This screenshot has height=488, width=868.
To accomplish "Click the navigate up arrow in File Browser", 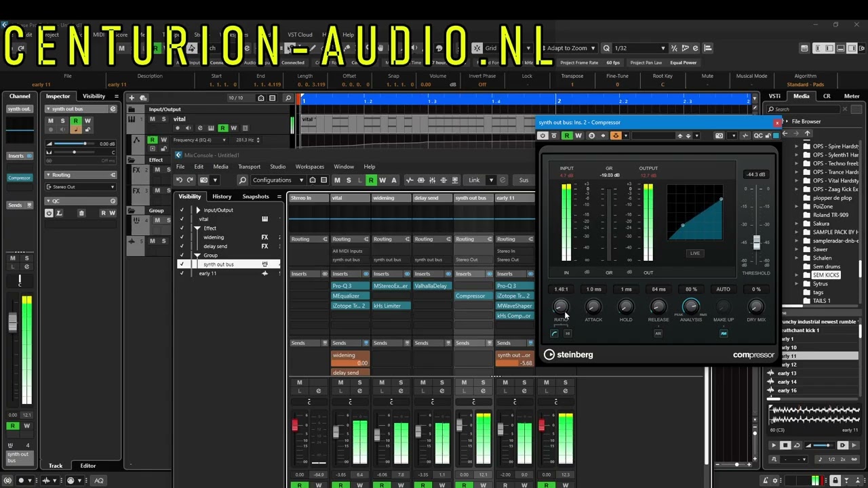I will 807,134.
